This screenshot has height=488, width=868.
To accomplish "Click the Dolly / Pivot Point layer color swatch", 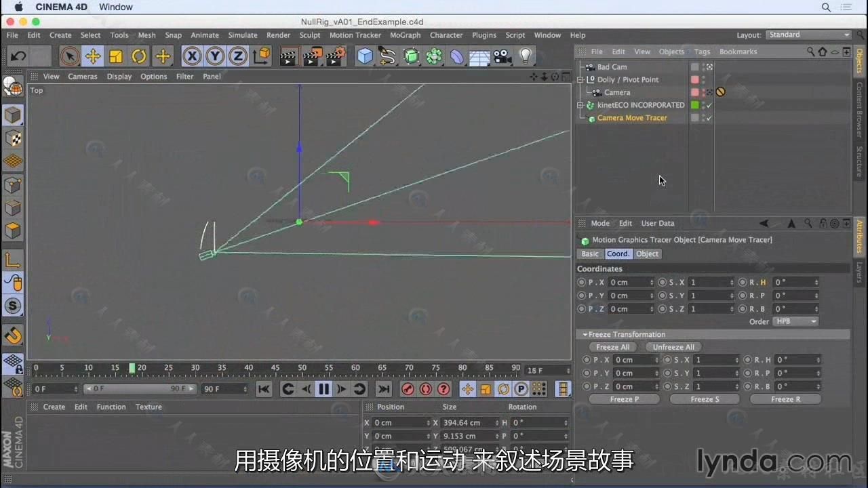I will [694, 80].
